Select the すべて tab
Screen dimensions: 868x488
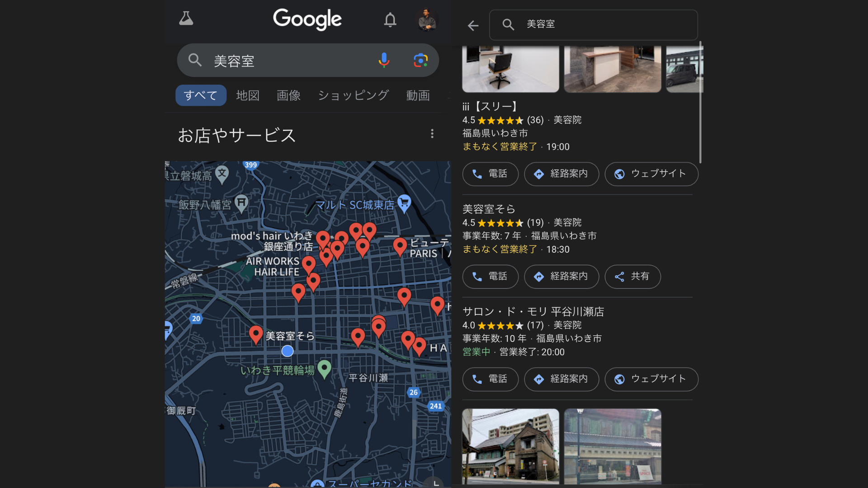point(201,95)
